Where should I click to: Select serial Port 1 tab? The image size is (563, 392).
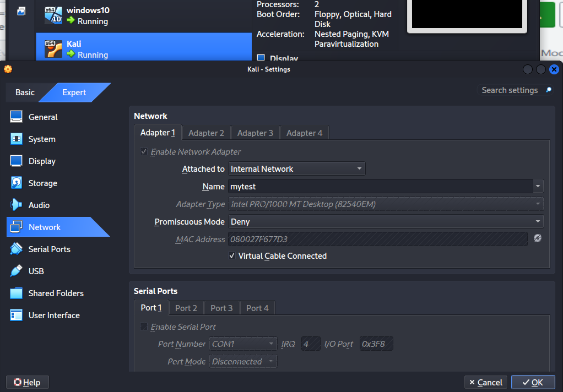point(151,308)
